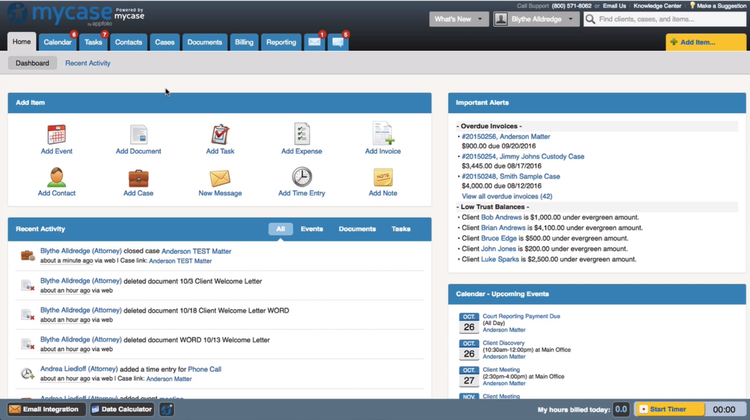Open the Cases tab

click(x=165, y=42)
